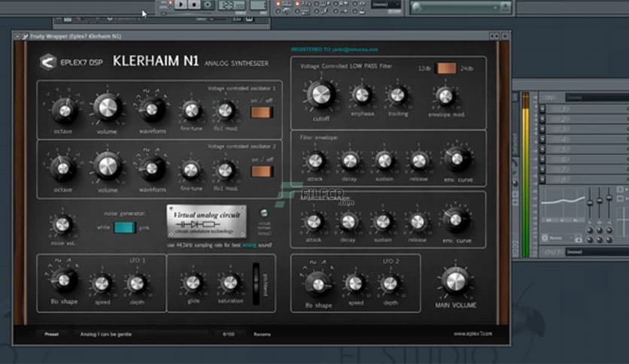Screen dimensions: 629x364
Task: Click oscillator 1 waveform selector knob
Action: pos(152,109)
